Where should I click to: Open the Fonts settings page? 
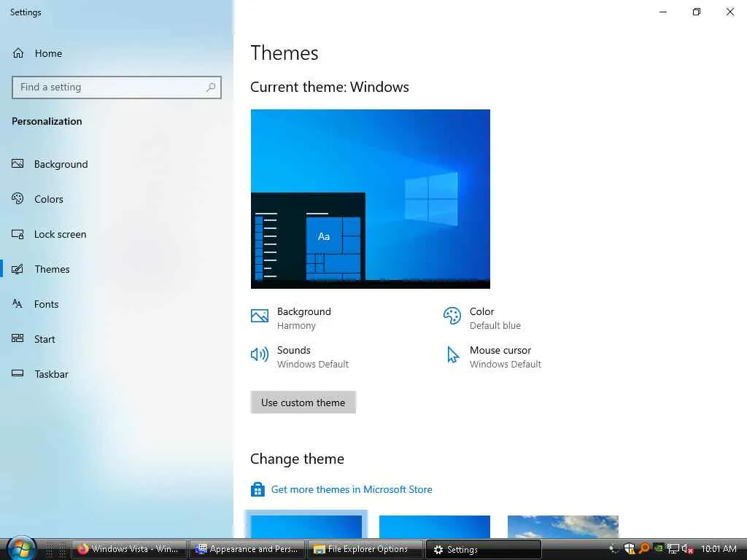[35, 304]
